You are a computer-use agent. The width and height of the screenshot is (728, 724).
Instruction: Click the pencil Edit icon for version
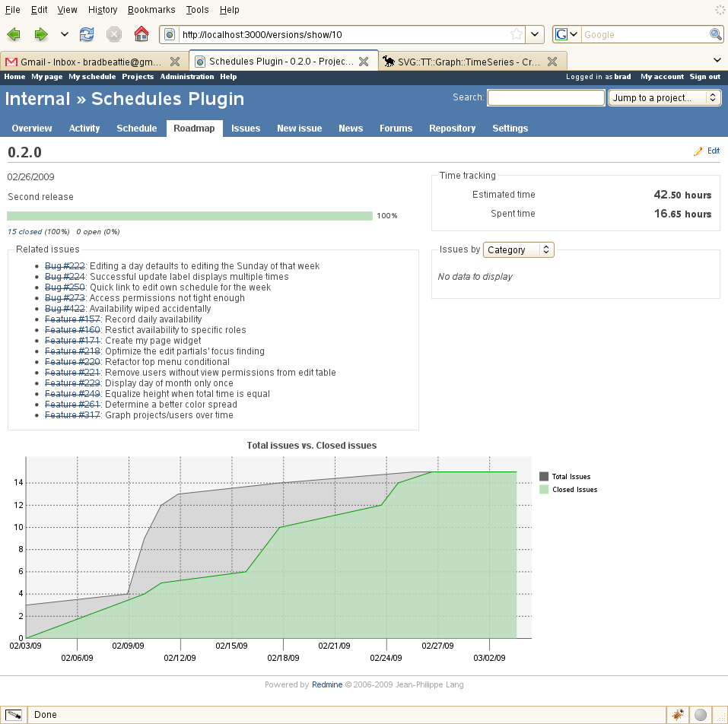click(698, 151)
